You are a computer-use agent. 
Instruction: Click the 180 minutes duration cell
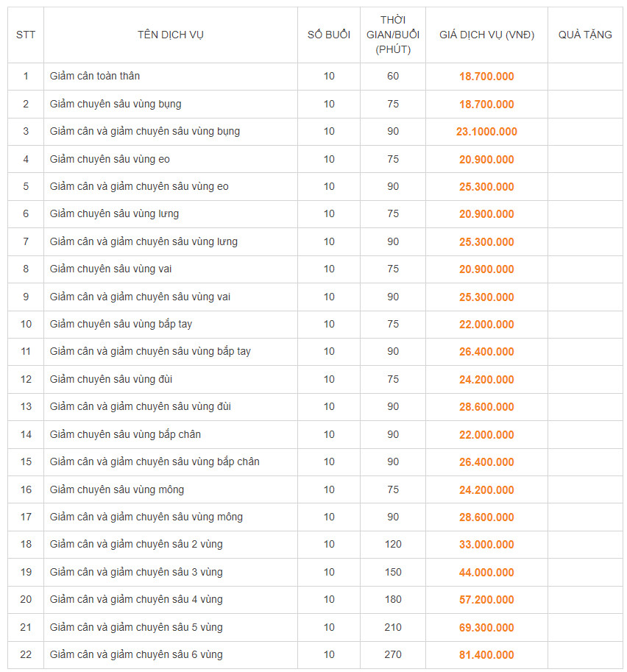pos(392,599)
